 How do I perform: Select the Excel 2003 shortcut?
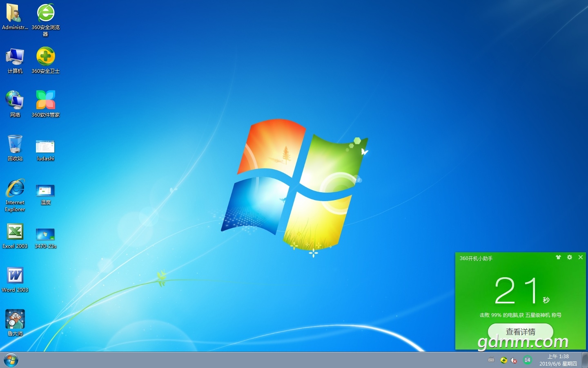(15, 232)
